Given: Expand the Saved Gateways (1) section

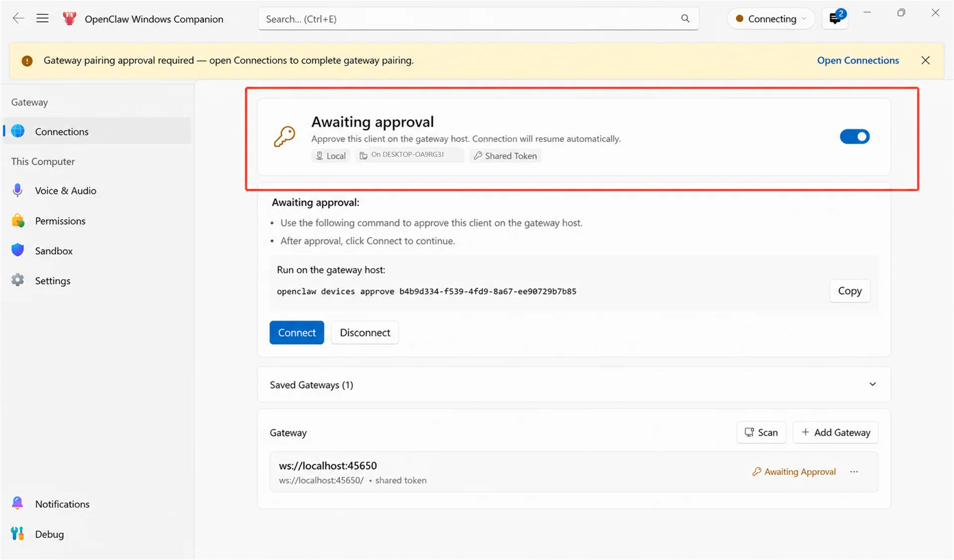Looking at the screenshot, I should [574, 385].
